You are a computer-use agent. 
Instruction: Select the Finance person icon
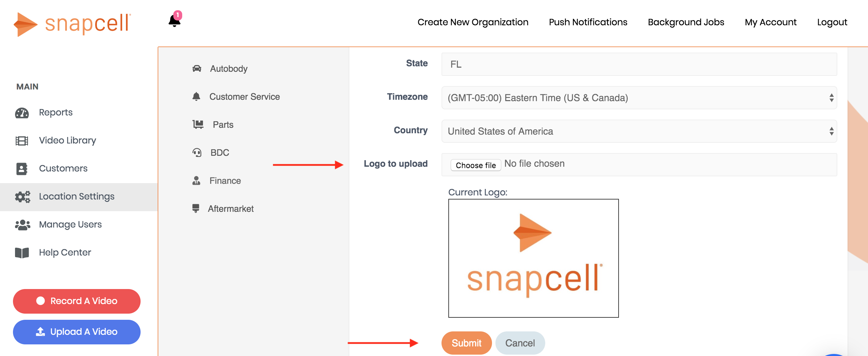197,180
